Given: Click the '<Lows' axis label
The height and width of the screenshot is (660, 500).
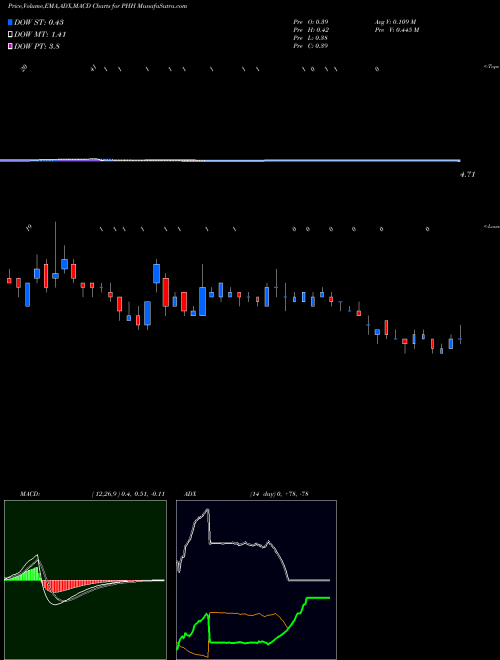Looking at the screenshot, I should pyautogui.click(x=492, y=226).
